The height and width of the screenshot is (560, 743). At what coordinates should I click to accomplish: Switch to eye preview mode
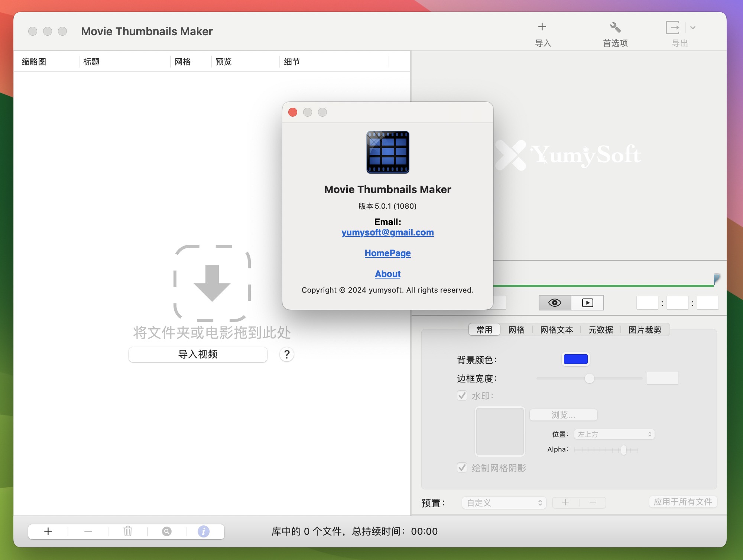[x=555, y=303]
